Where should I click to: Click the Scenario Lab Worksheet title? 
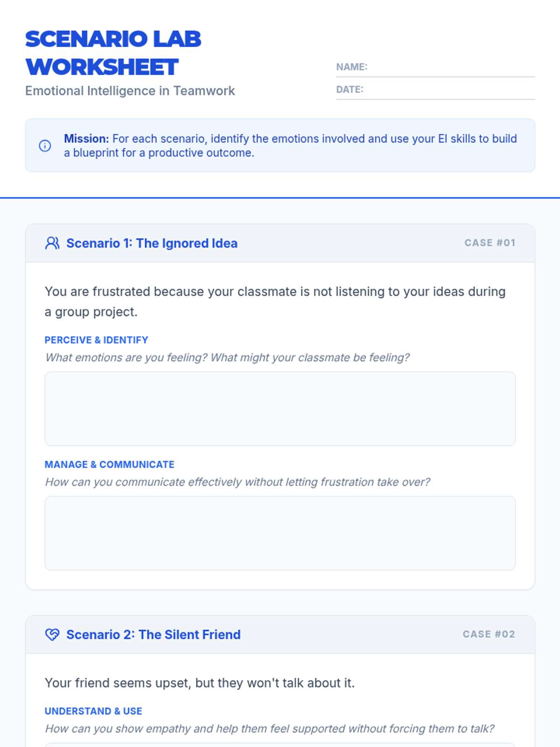(113, 53)
